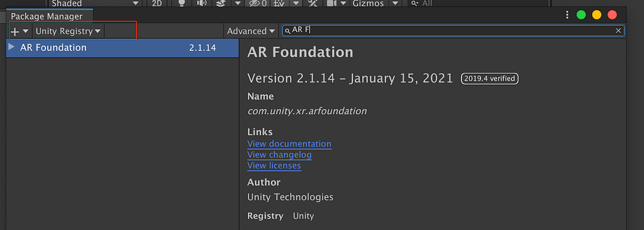Viewport: 644px width, 230px height.
Task: Select the AR Foundation package row
Action: coord(123,48)
